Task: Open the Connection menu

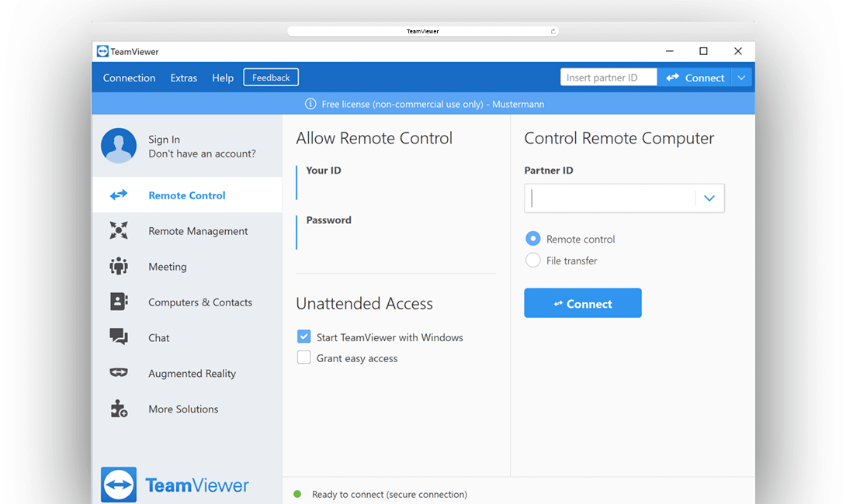Action: point(129,78)
